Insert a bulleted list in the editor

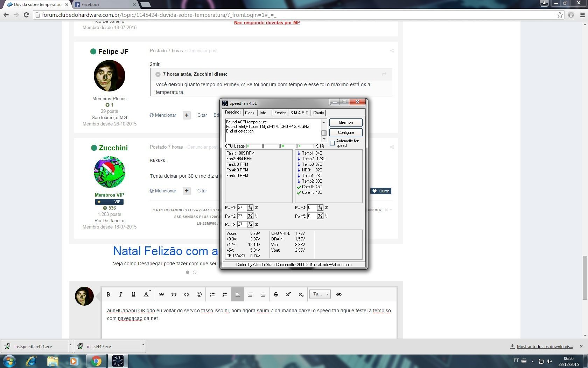tap(212, 294)
